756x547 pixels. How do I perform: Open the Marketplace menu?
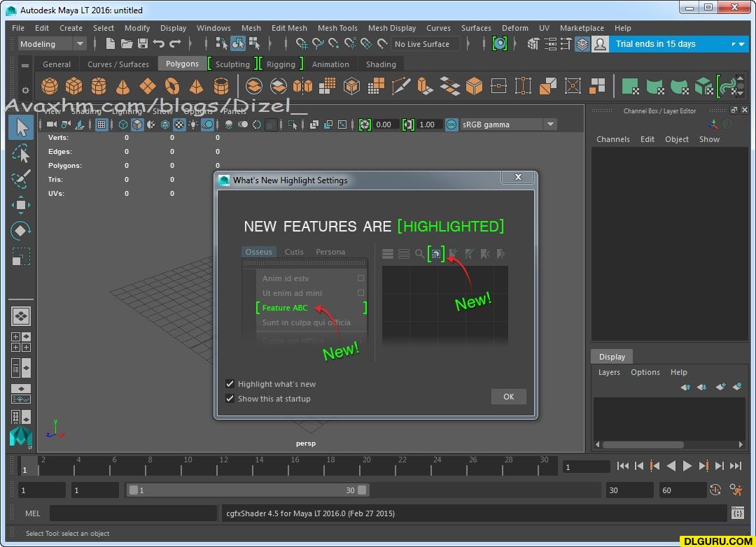click(582, 28)
